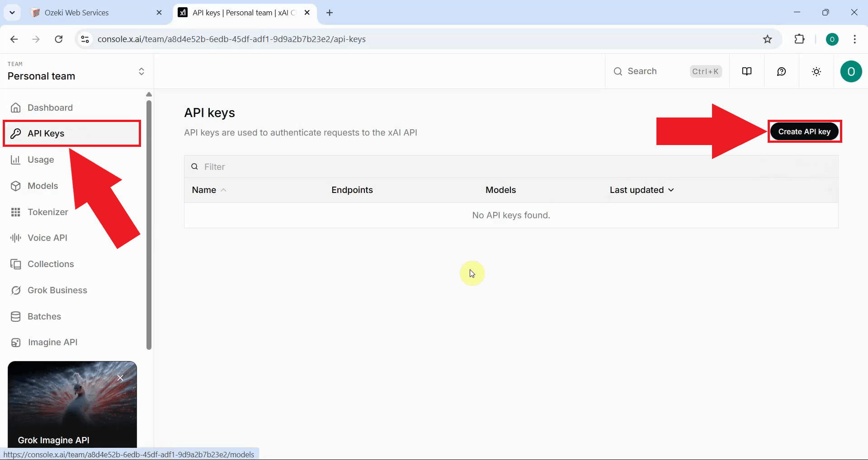Click the Create API key button
This screenshot has height=460, width=868.
(x=804, y=131)
